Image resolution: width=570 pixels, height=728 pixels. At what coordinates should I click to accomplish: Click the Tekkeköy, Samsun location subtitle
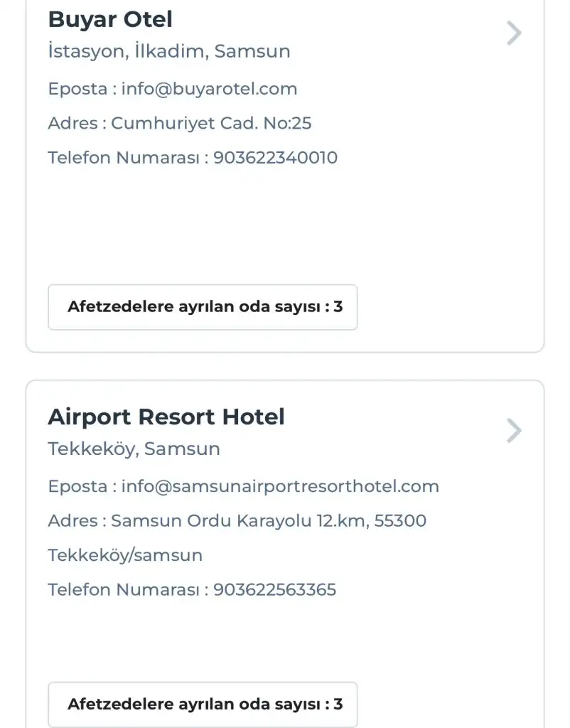click(134, 449)
